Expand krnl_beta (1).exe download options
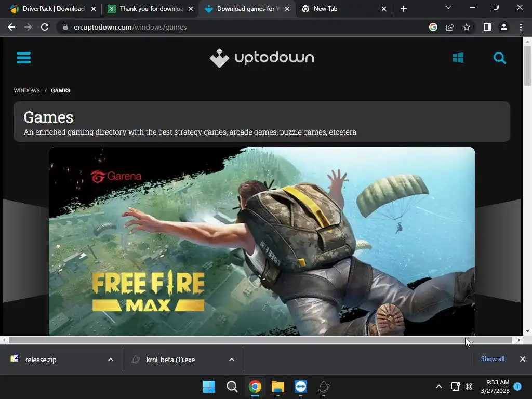Image resolution: width=532 pixels, height=399 pixels. tap(232, 360)
